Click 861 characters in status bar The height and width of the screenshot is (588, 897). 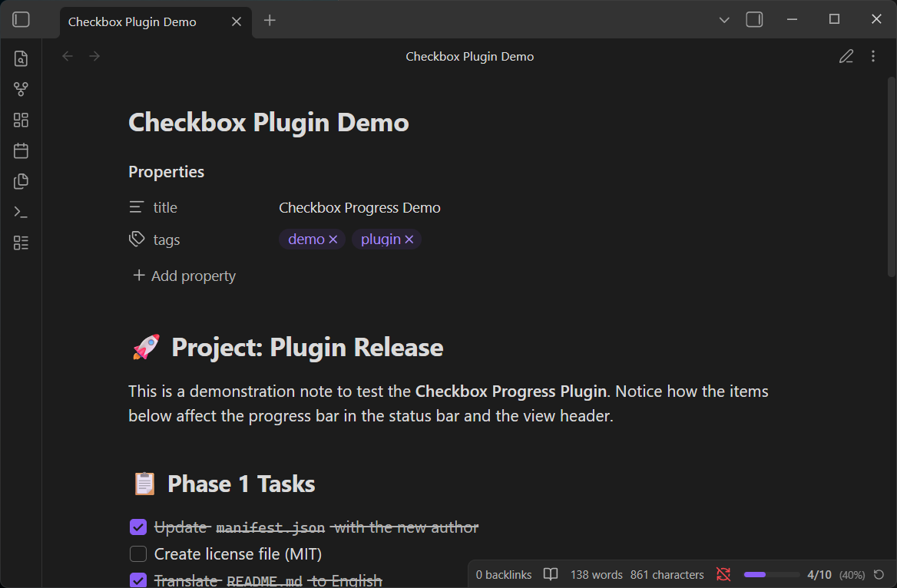click(667, 575)
